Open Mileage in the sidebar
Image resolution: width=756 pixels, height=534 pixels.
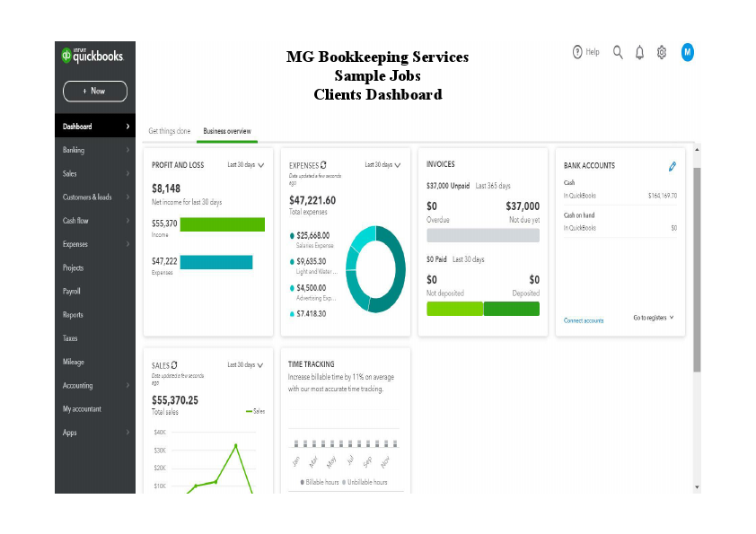point(95,362)
